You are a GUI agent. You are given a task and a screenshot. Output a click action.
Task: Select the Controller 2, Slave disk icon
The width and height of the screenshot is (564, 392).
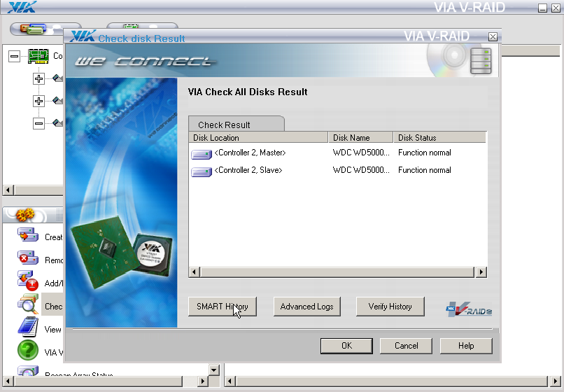pyautogui.click(x=202, y=172)
